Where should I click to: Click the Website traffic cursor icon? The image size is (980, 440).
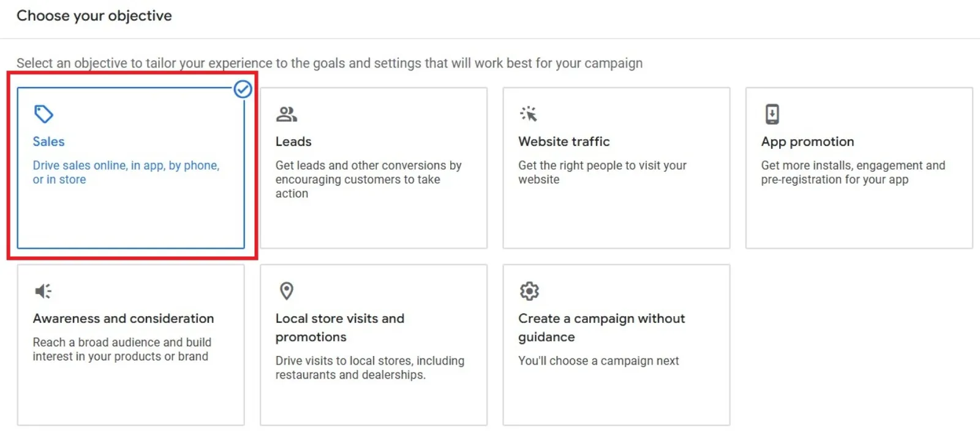pos(529,114)
